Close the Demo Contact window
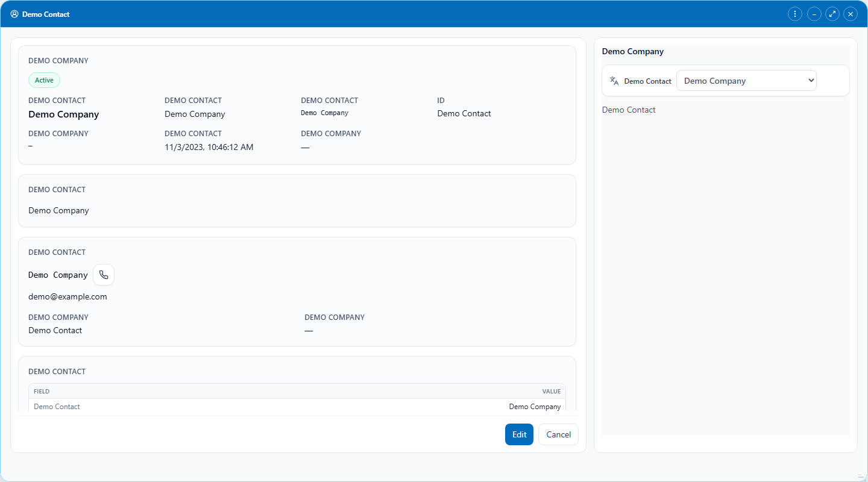 point(851,14)
